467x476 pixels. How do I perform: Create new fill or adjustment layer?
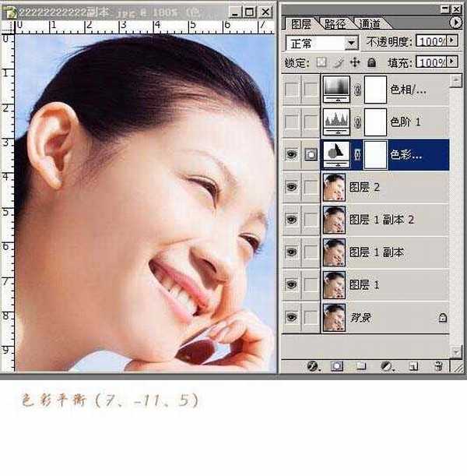(387, 366)
